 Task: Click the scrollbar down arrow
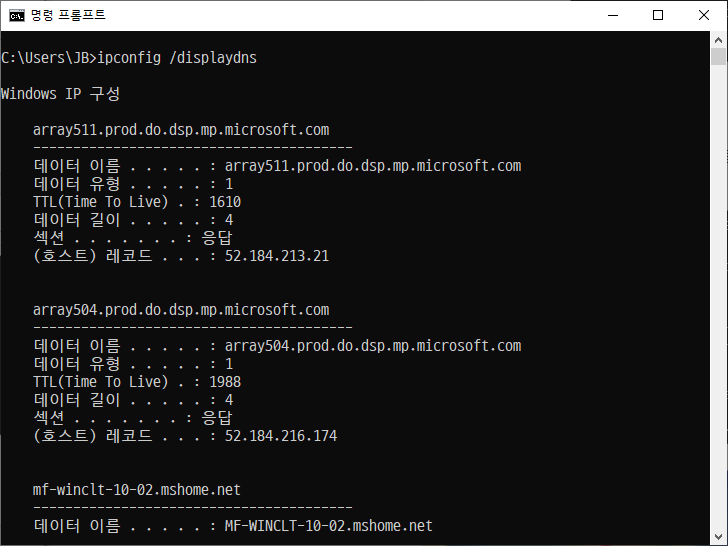718,536
